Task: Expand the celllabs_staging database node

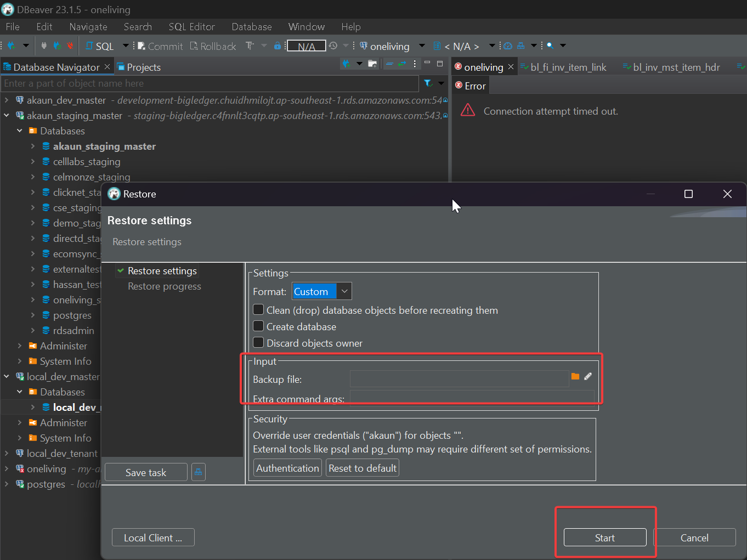Action: point(33,162)
